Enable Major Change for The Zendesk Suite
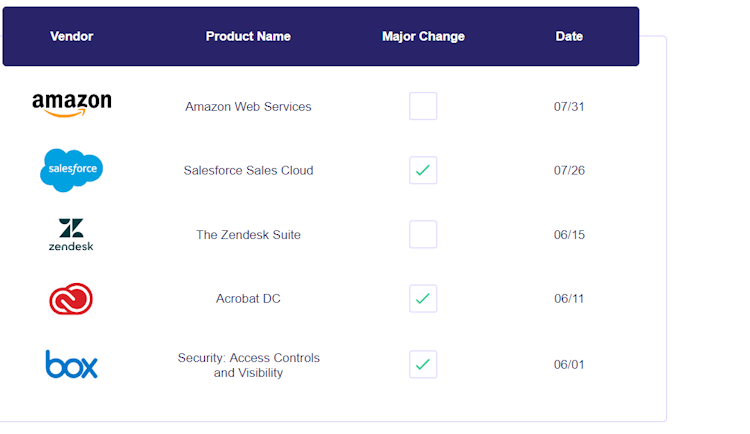 [423, 234]
